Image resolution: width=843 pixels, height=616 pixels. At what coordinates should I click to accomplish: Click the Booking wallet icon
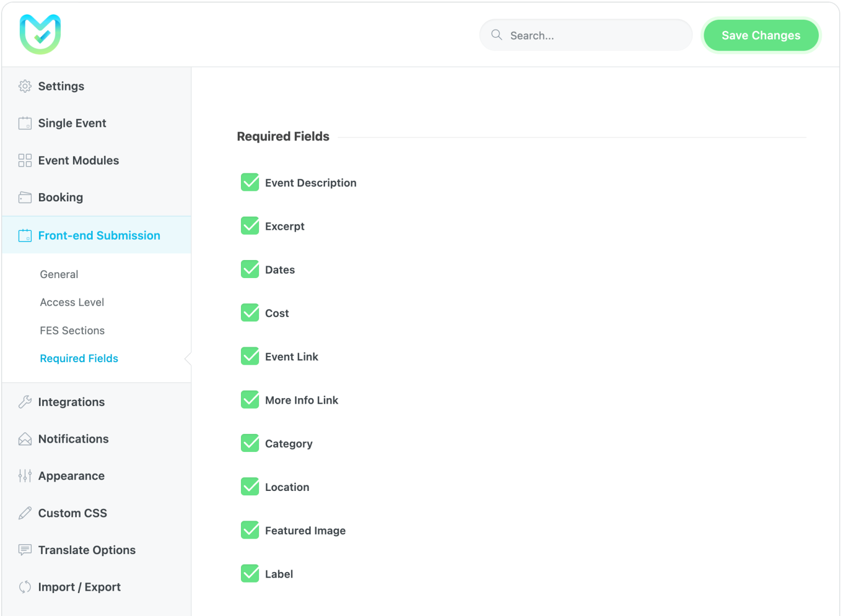click(x=25, y=197)
